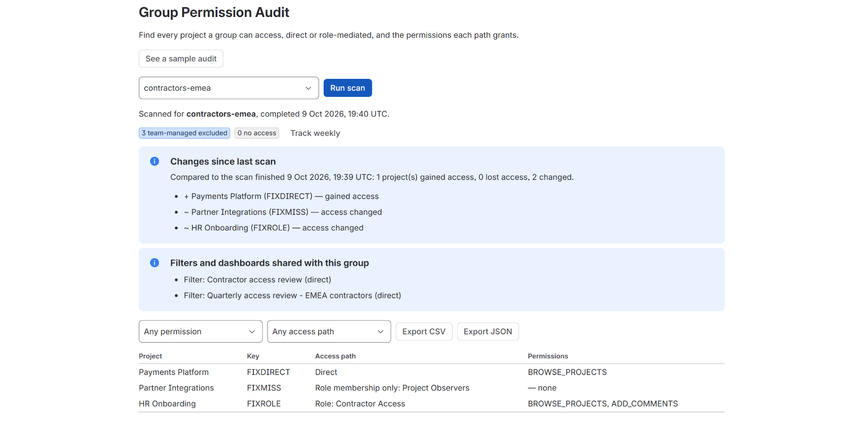Image resolution: width=868 pixels, height=425 pixels.
Task: Select the Payments Platform project cell
Action: [174, 372]
